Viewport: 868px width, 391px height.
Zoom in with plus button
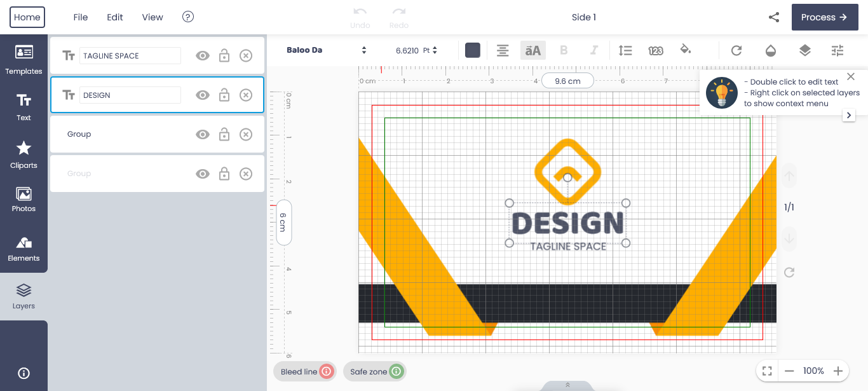(x=838, y=371)
